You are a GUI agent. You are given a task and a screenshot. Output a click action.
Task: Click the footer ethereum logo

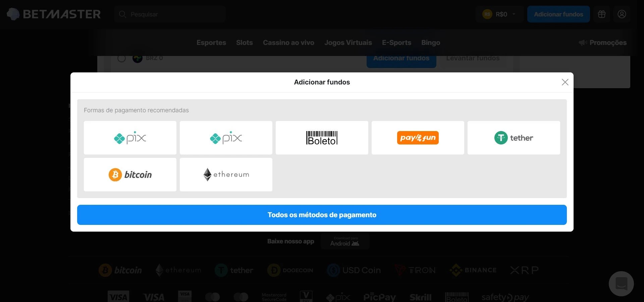point(178,270)
